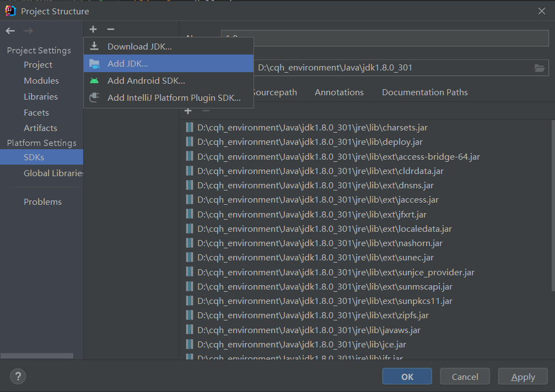Viewport: 555px width, 392px height.
Task: Click jar icon of jaccess.jar row
Action: (x=190, y=200)
